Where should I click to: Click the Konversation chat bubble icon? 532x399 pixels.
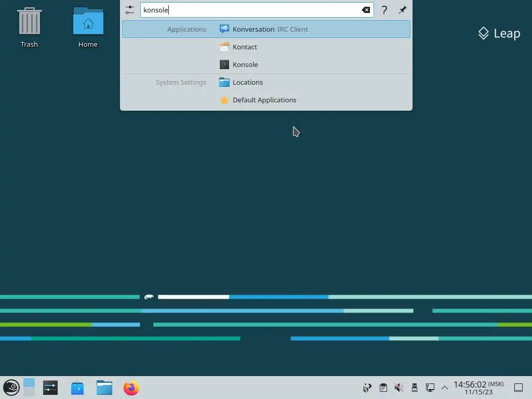click(x=224, y=29)
